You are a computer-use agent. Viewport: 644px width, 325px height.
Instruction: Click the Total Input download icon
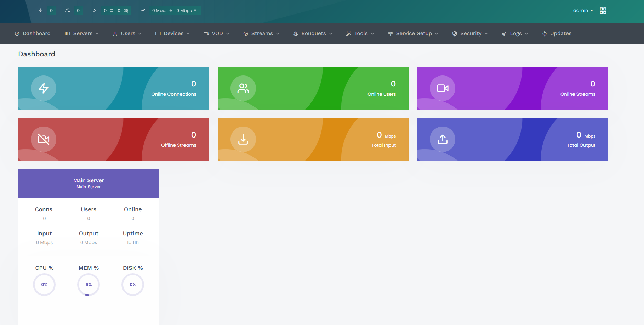pyautogui.click(x=243, y=139)
